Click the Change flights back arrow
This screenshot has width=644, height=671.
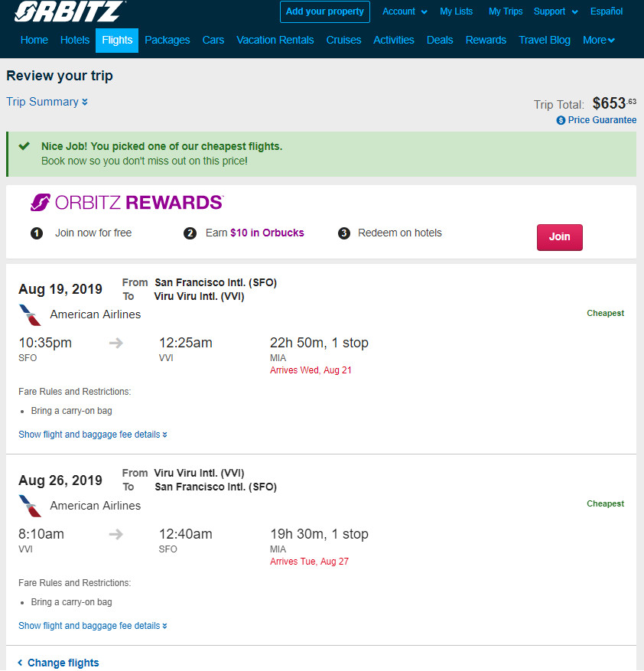coord(20,663)
